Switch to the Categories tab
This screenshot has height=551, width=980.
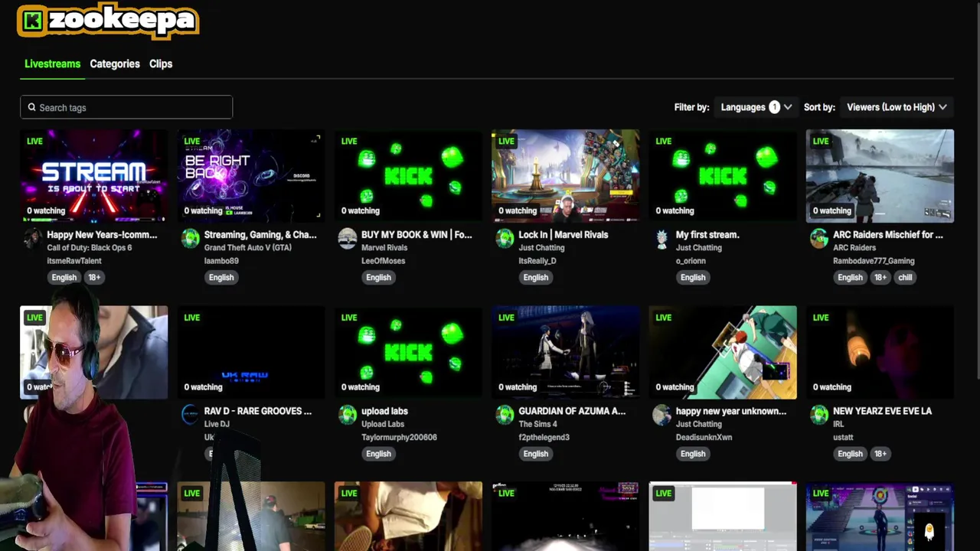pyautogui.click(x=115, y=64)
